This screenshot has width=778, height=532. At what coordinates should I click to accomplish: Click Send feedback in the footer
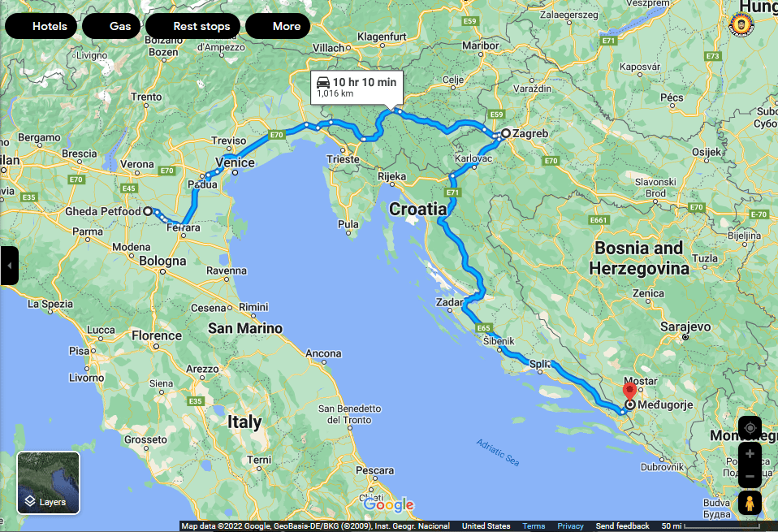point(622,526)
